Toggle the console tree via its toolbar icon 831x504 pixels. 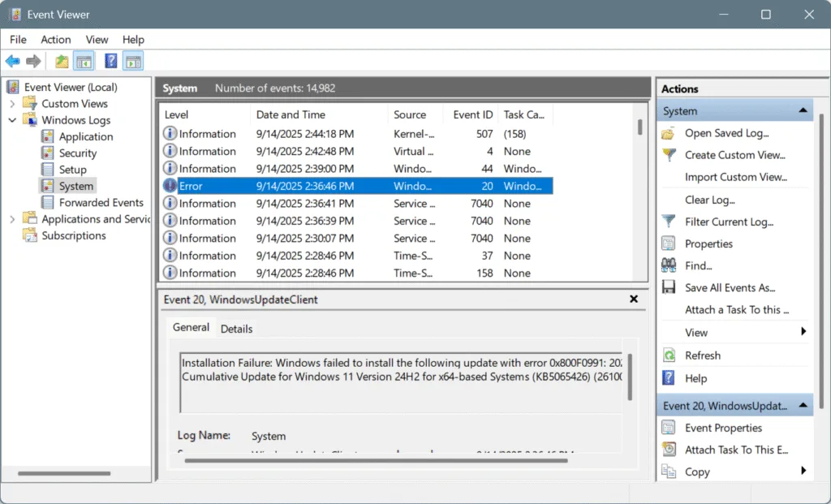(x=84, y=61)
